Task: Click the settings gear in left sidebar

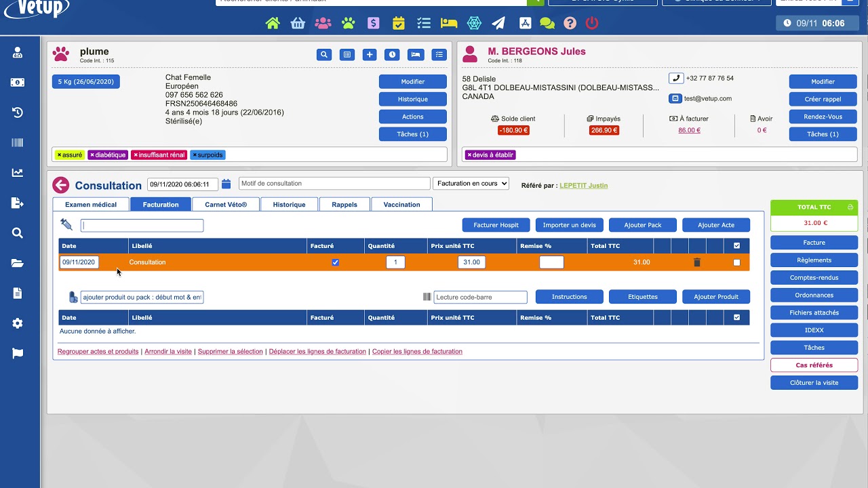Action: coord(18,323)
